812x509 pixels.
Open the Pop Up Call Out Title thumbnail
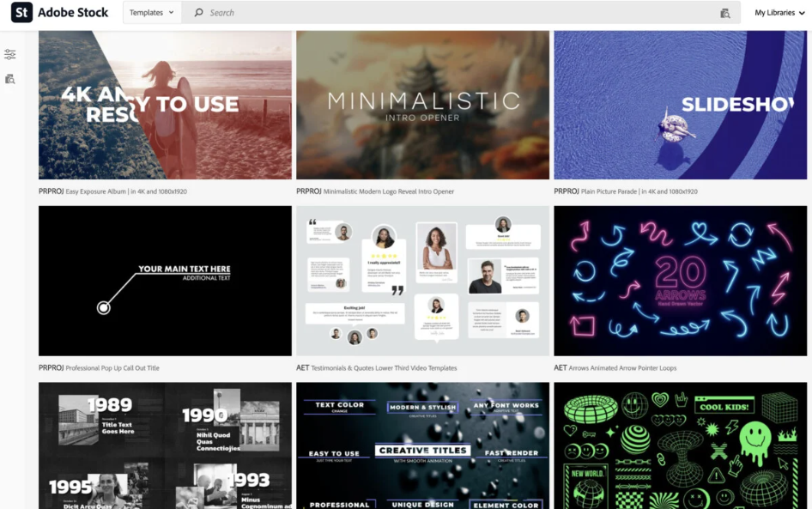165,281
